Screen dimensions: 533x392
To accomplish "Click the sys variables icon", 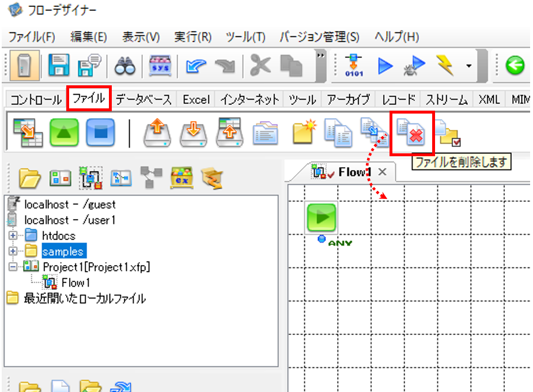I will [x=160, y=65].
